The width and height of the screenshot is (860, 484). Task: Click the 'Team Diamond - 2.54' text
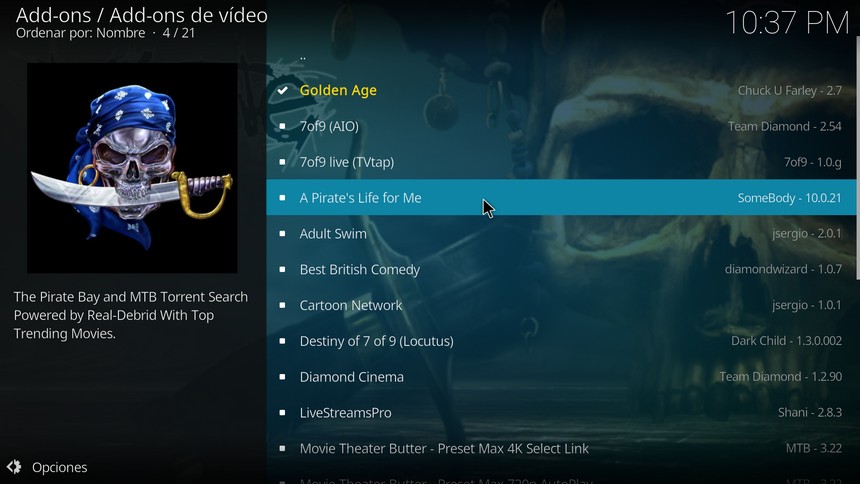point(785,126)
